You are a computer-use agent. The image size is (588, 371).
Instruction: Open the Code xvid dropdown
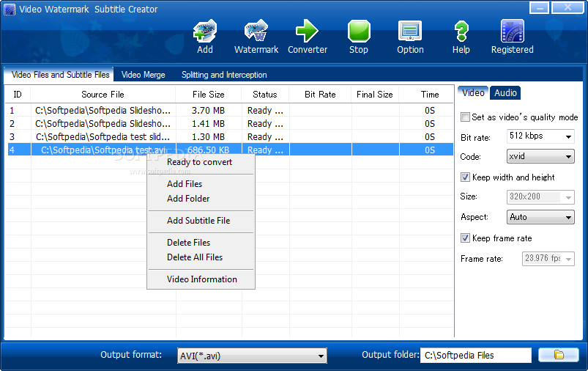coord(540,156)
